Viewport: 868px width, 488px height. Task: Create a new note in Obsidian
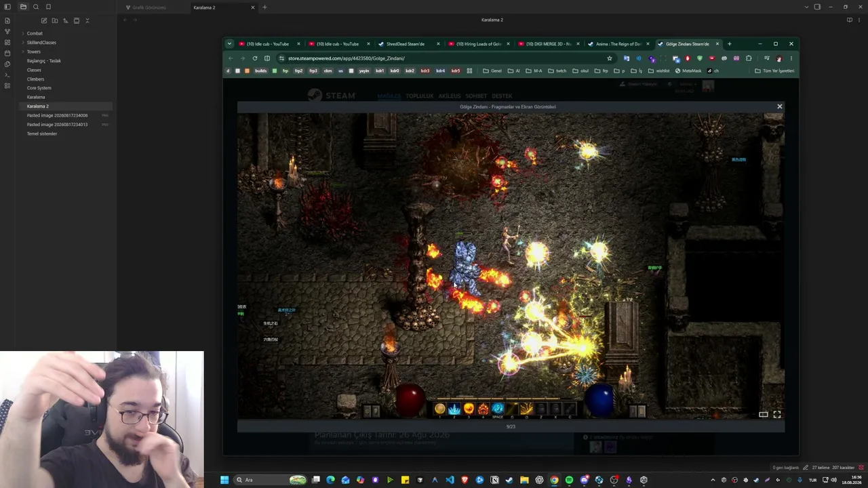(x=44, y=20)
